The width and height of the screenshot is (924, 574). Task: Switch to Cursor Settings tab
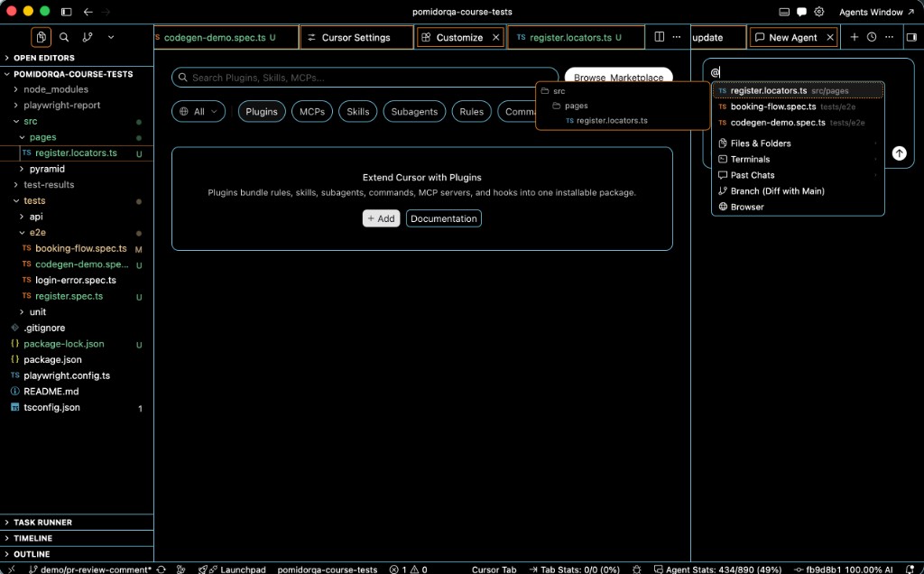coord(356,37)
